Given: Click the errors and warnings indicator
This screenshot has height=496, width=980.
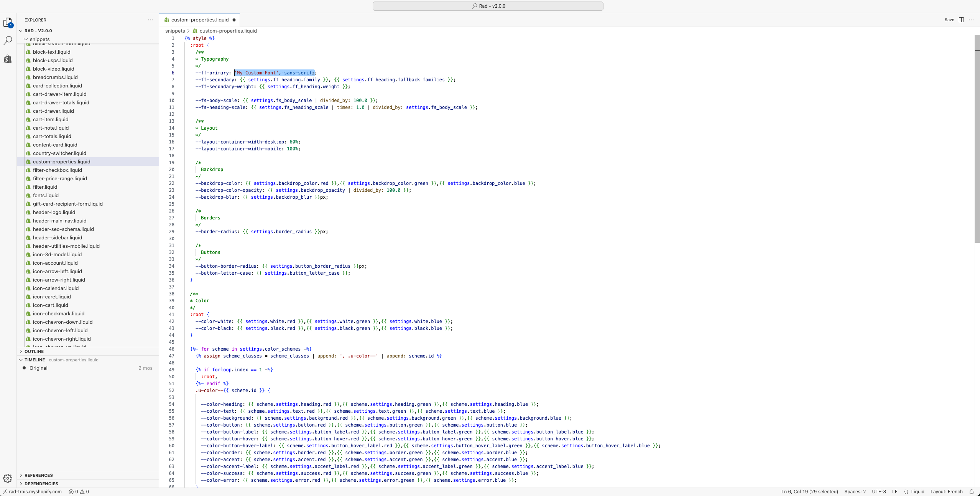Looking at the screenshot, I should click(x=79, y=492).
